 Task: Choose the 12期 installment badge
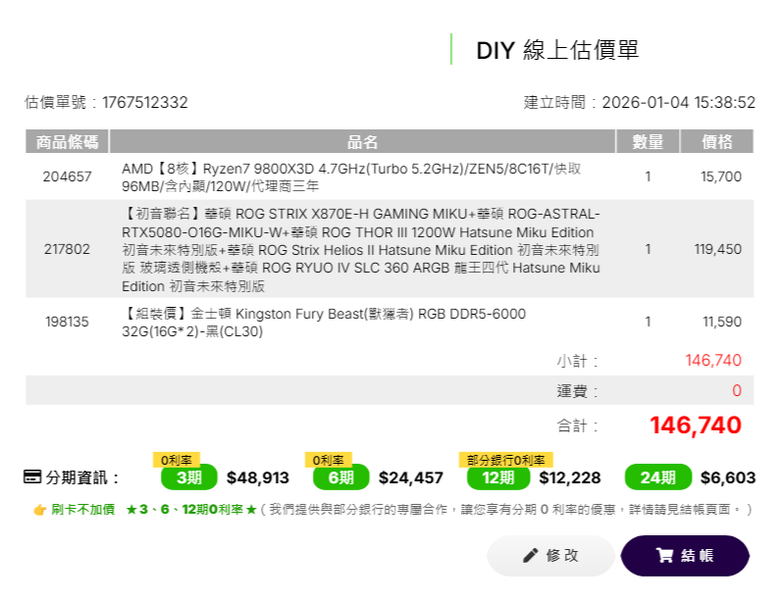(x=498, y=478)
